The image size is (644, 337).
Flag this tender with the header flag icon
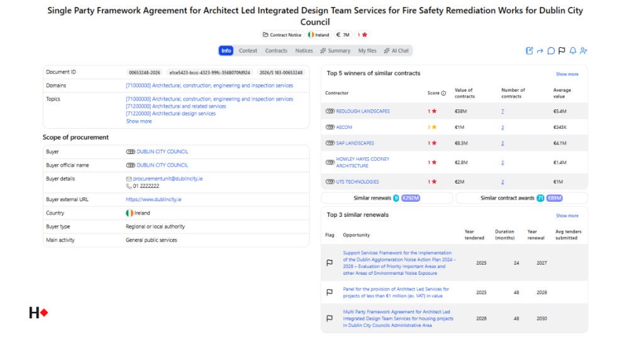[562, 51]
